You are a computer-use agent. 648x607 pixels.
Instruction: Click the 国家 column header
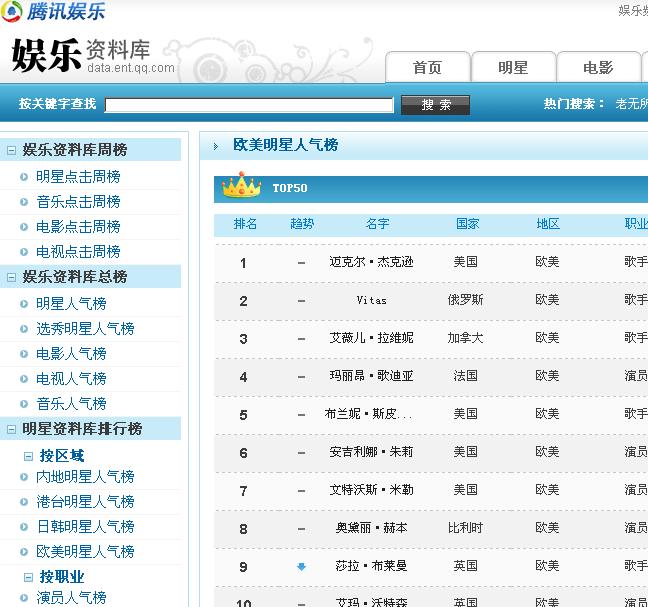point(467,224)
